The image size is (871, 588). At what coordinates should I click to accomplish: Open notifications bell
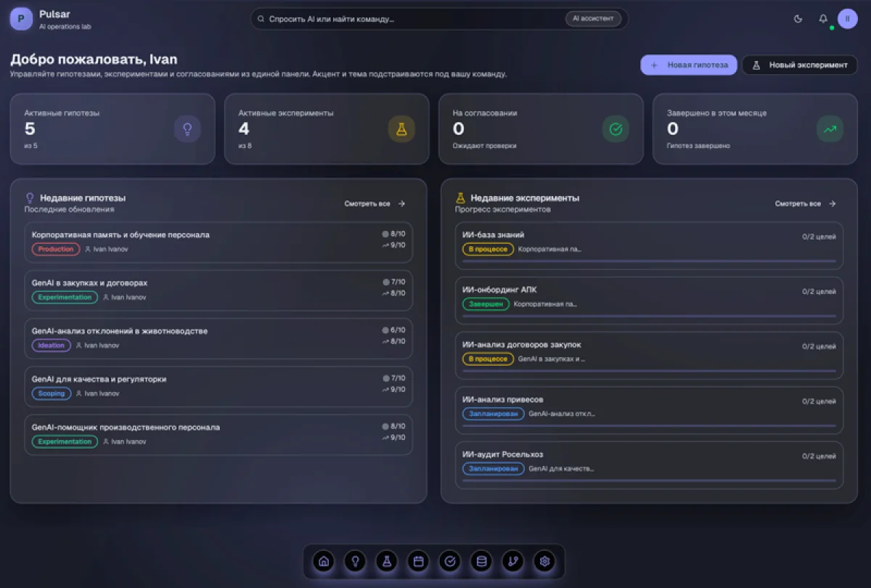(x=823, y=19)
